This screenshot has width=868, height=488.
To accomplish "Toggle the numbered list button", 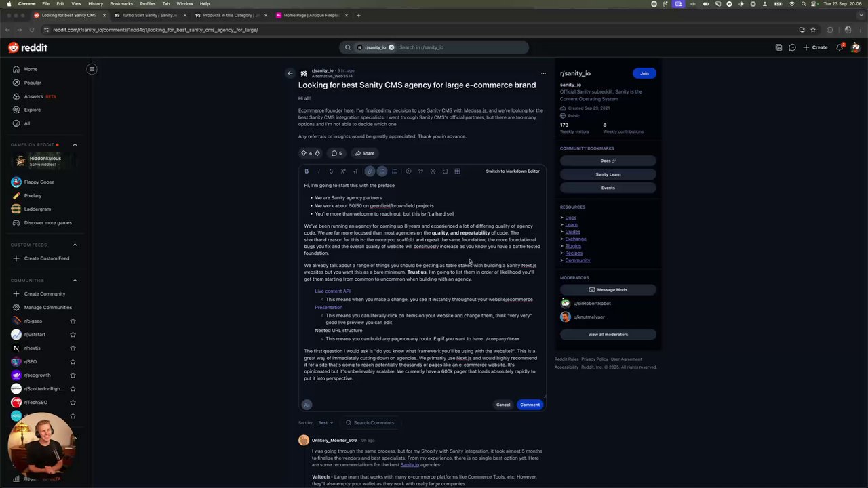I will tap(394, 171).
